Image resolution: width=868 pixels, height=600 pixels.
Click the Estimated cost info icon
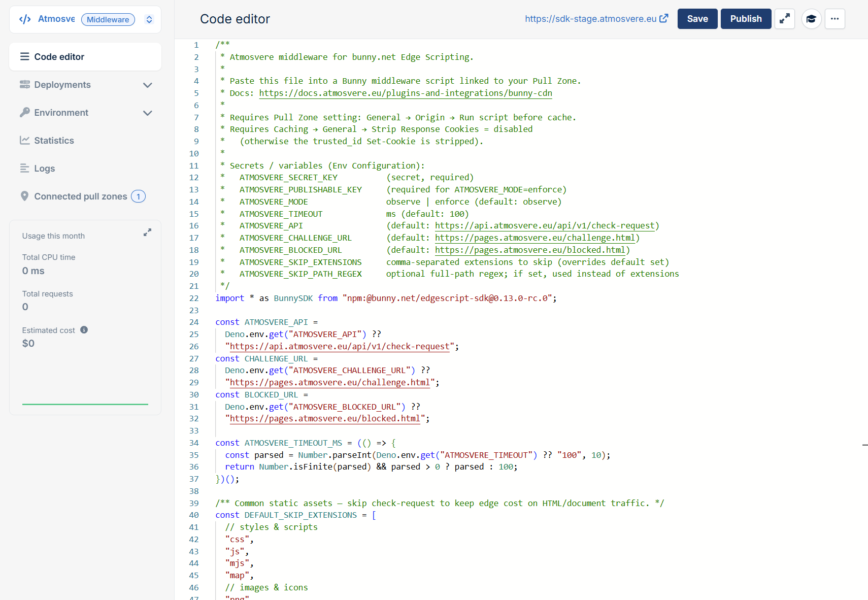84,330
